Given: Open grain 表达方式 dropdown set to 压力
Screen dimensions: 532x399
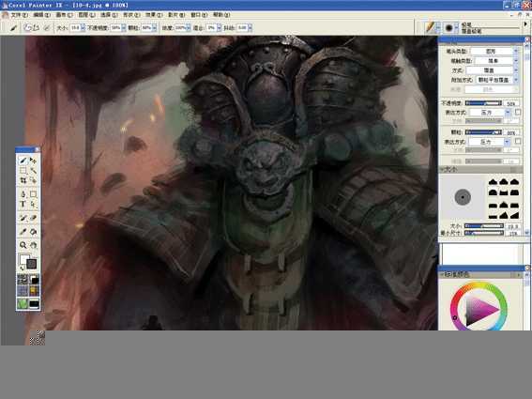Looking at the screenshot, I should pos(489,142).
